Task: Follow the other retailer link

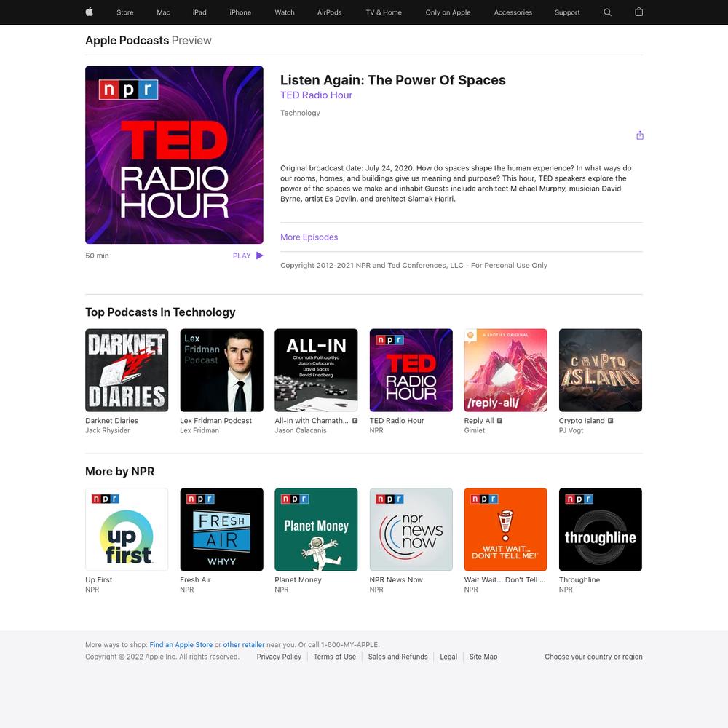Action: [244, 645]
